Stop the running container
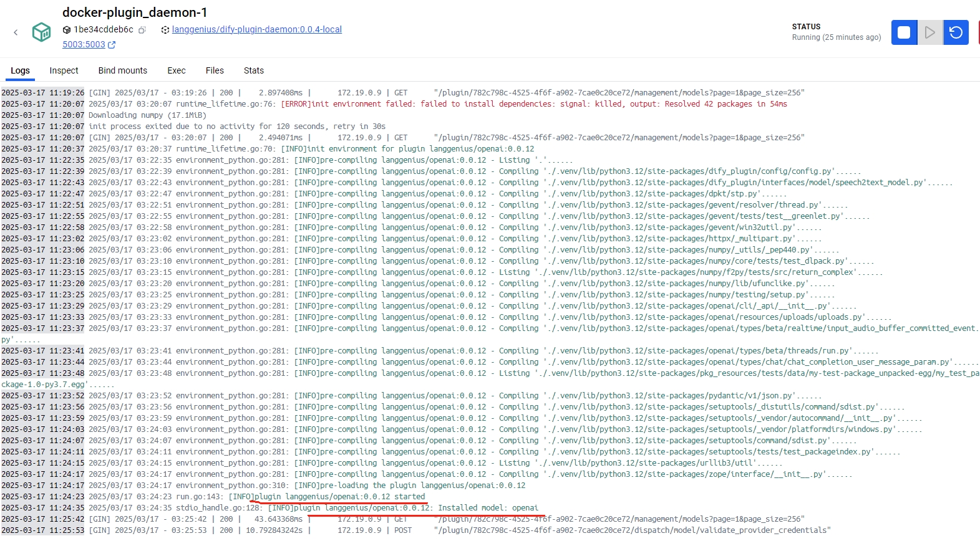 pyautogui.click(x=904, y=32)
